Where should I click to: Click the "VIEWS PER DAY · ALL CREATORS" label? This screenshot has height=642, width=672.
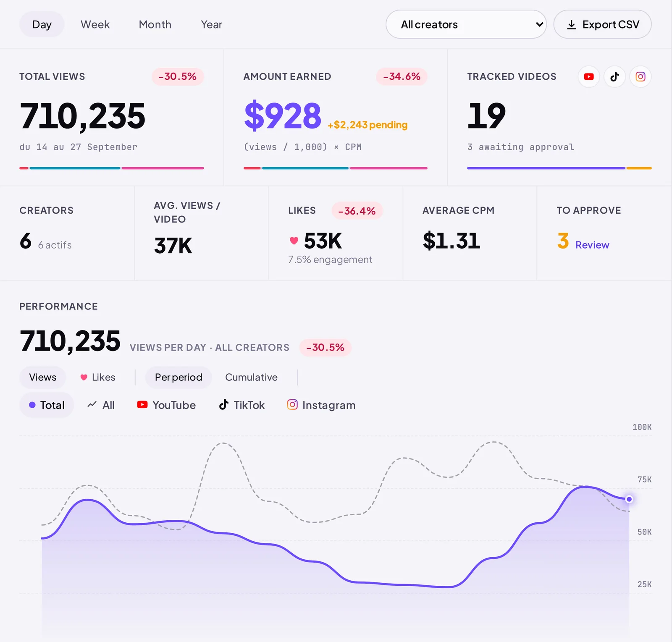tap(210, 348)
